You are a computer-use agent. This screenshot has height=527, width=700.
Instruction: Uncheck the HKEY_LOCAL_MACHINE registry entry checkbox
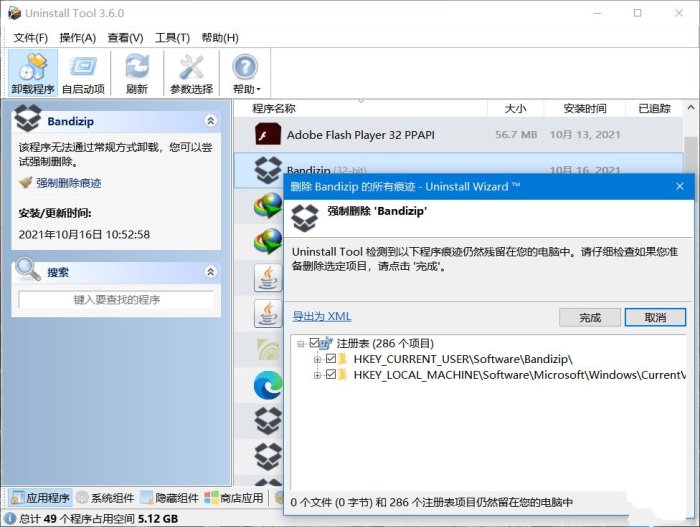tap(331, 374)
